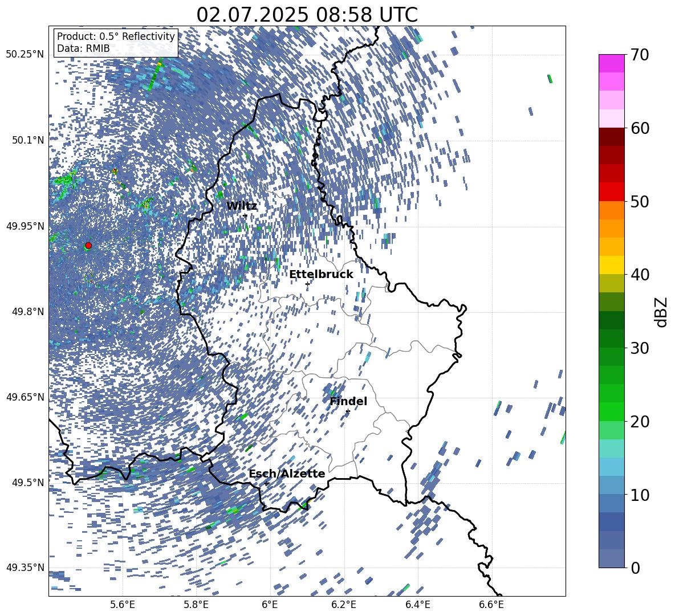Click the red radar location marker
This screenshot has width=675, height=616.
[x=88, y=246]
